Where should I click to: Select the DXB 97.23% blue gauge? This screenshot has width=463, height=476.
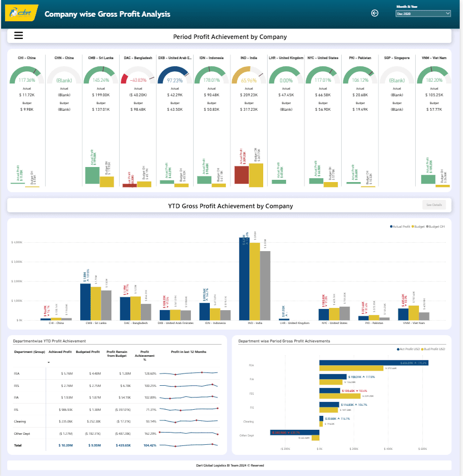coord(175,75)
